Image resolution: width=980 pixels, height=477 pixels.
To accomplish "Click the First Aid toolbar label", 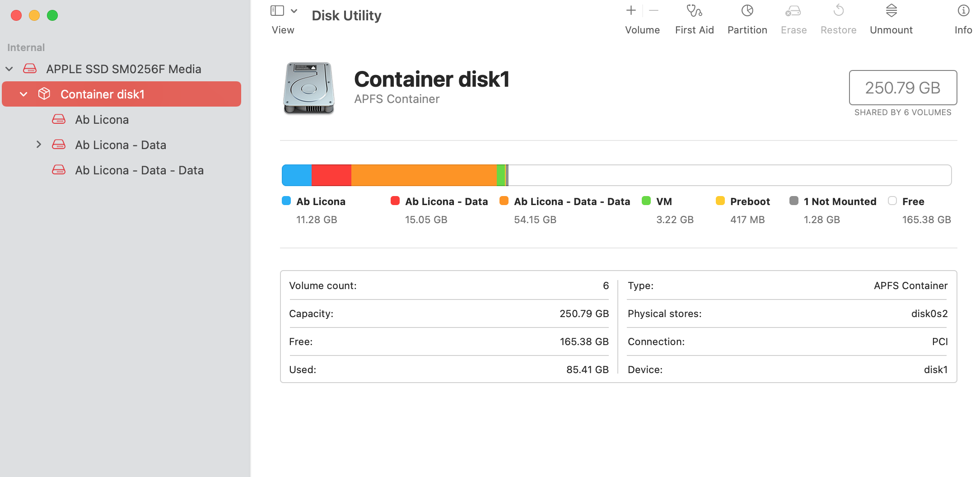I will coord(694,30).
